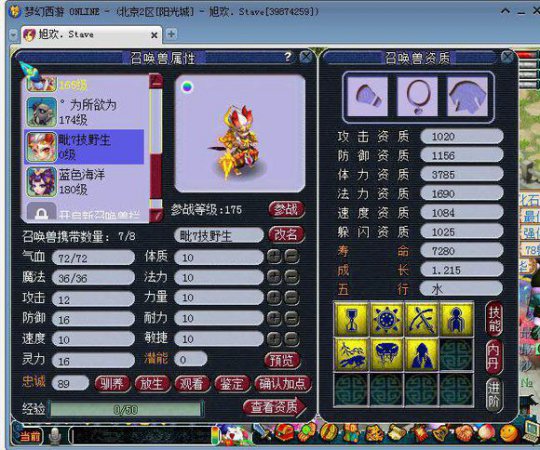Screen dimensions: 540x450
Task: Click the pet list scrollbar down arrow
Action: (x=156, y=215)
